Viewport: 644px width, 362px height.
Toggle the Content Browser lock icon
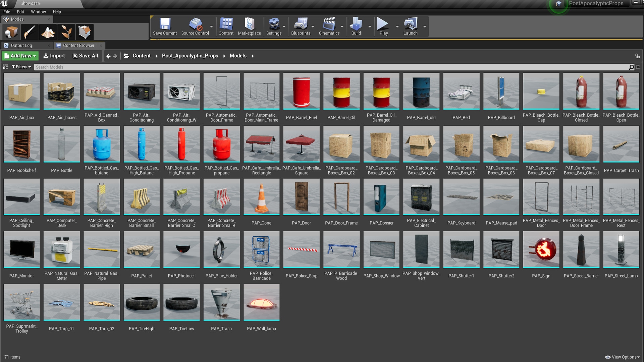637,56
